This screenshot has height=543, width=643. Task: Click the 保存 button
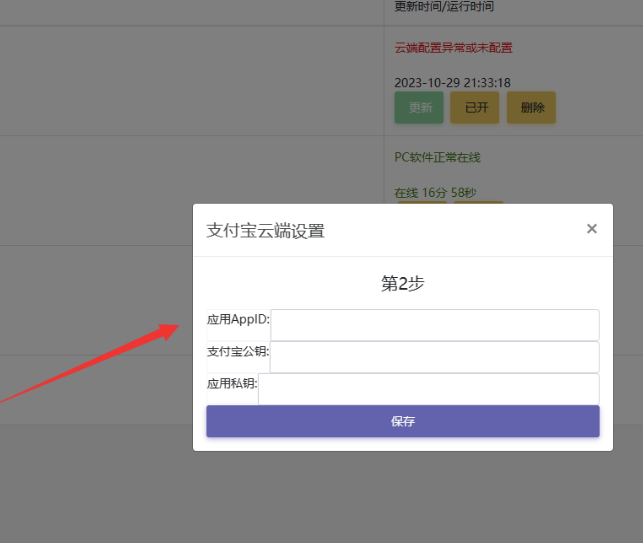coord(403,421)
